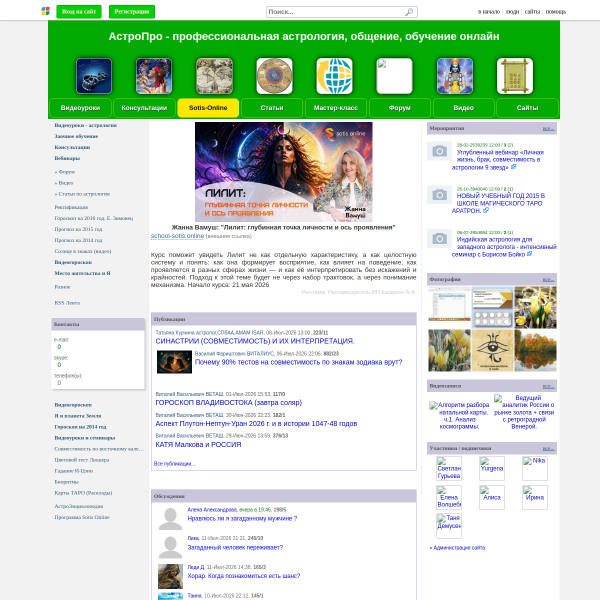Open ГОРОСКОП ВЛАДИВОСТОКА publication
The height and width of the screenshot is (600, 600).
(228, 403)
